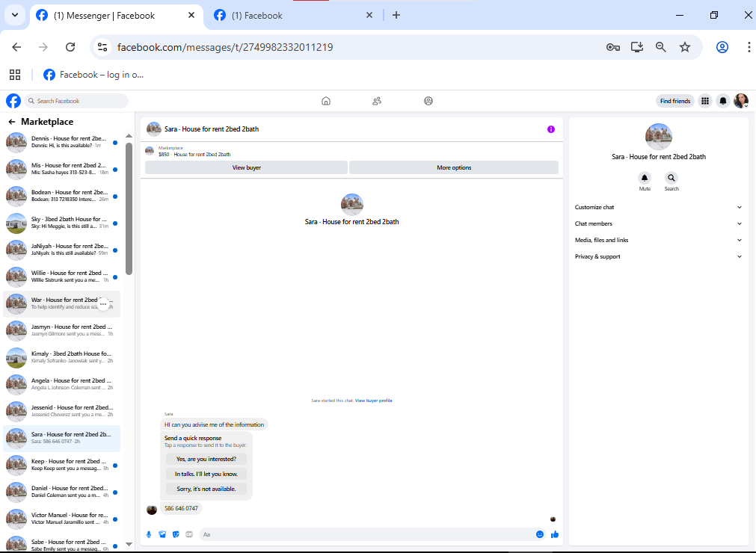Image resolution: width=756 pixels, height=553 pixels.
Task: Open Victor Manuel conversation in chat list
Action: [62, 519]
